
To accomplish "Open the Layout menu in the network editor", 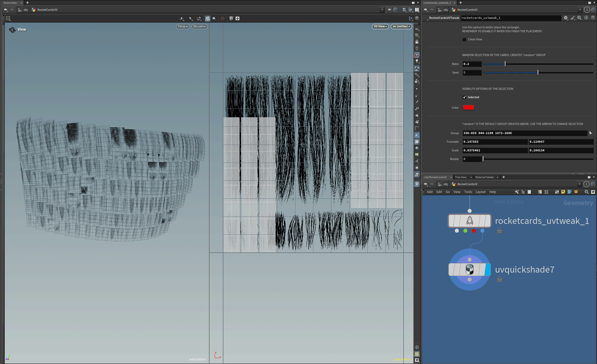I will click(x=481, y=192).
